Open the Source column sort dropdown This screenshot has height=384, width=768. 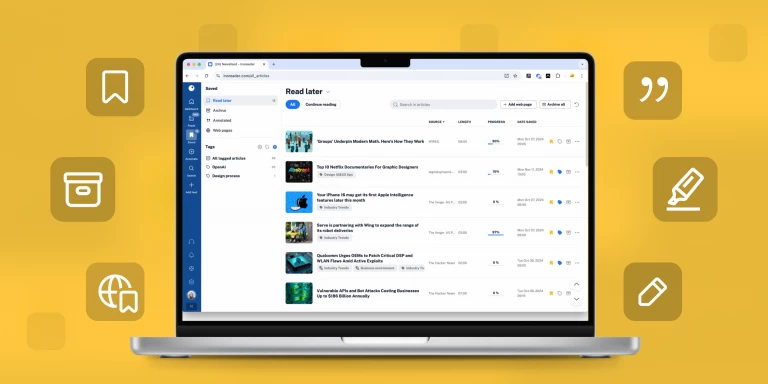pos(436,121)
